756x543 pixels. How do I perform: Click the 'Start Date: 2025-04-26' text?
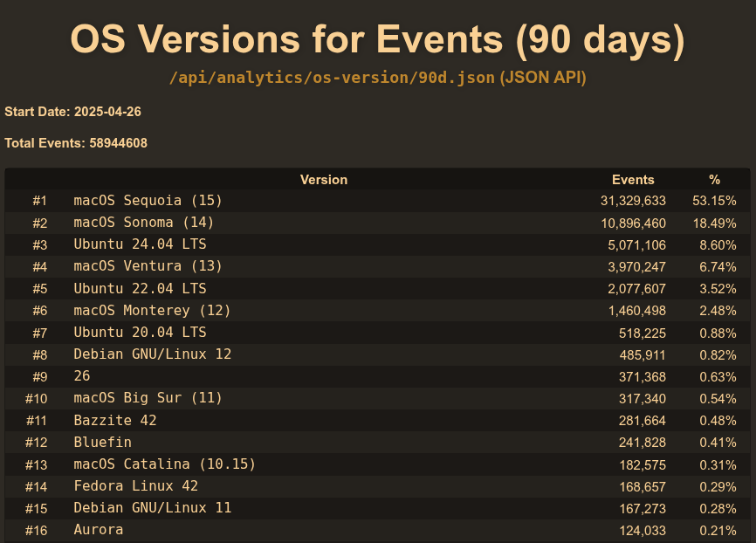coord(72,112)
